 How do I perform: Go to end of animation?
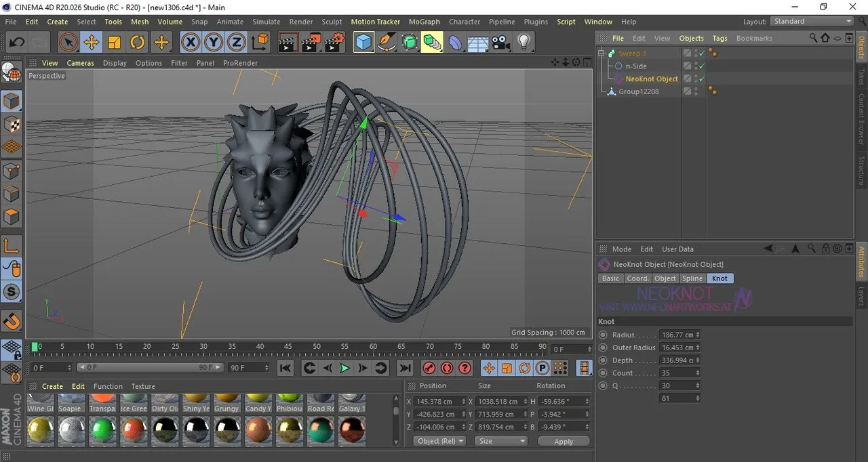pos(405,368)
